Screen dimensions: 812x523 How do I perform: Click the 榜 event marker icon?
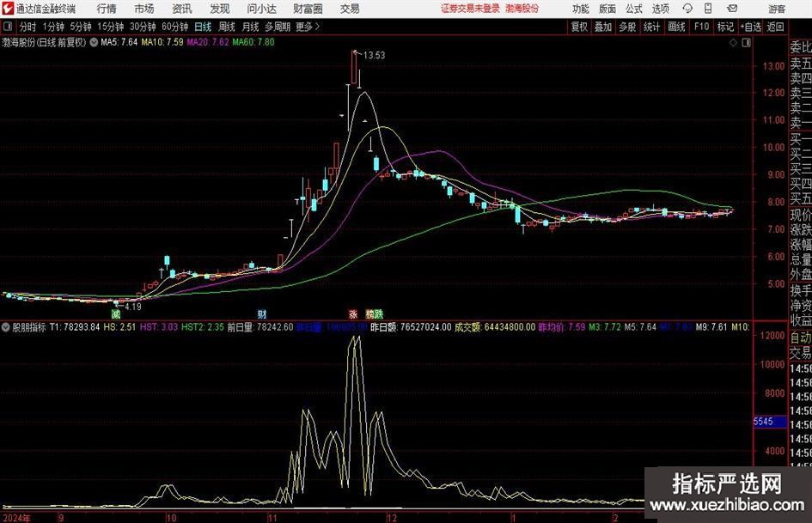click(369, 313)
